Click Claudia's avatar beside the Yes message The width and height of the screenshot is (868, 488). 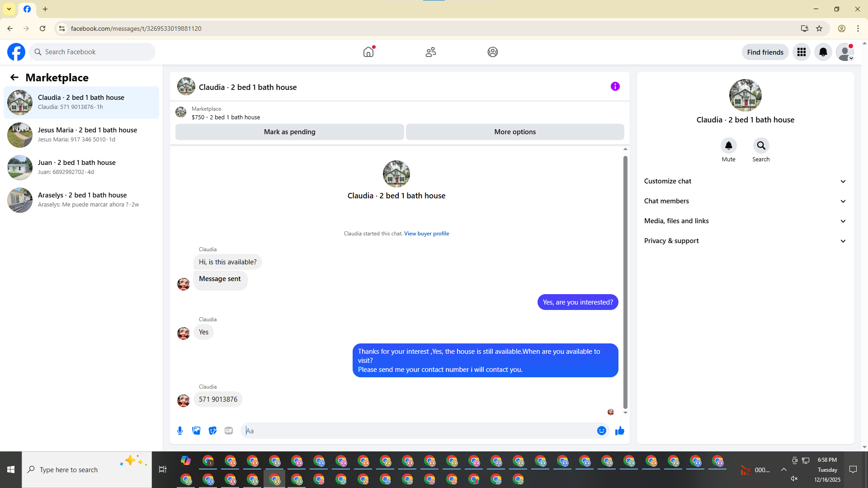click(184, 333)
